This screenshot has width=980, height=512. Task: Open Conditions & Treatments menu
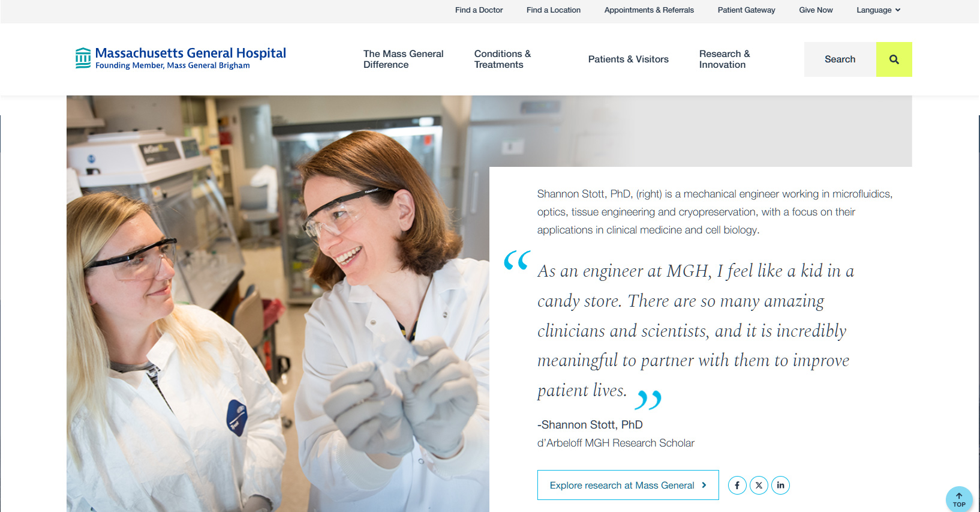[503, 59]
